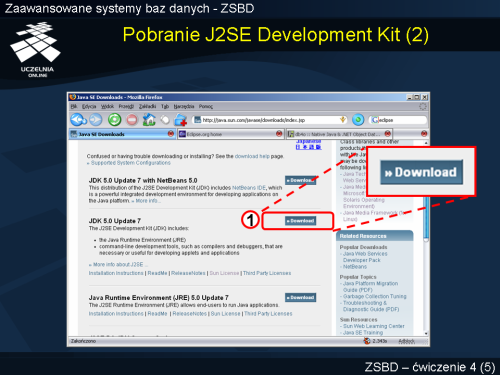Open JRE Third Party Licenses link
Screen dimensions: 500x375
(268, 314)
